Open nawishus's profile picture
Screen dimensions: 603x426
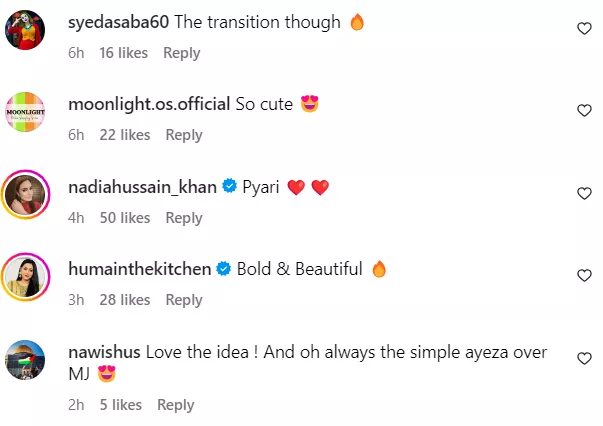coord(28,357)
